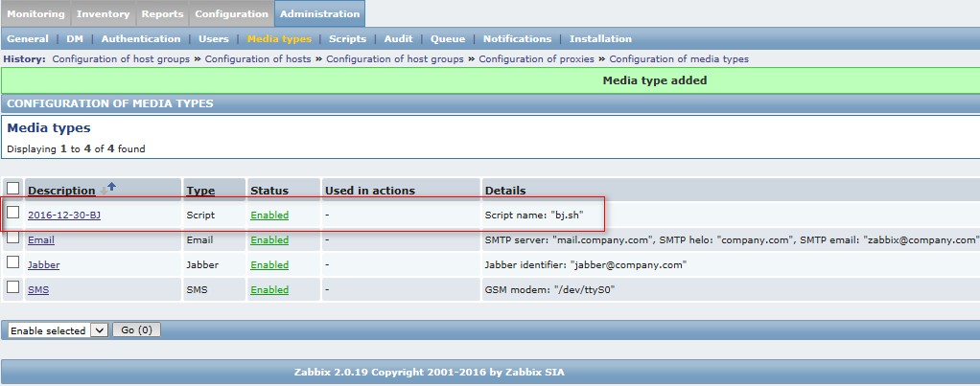Click the Media type added message
980x386 pixels.
[x=654, y=80]
